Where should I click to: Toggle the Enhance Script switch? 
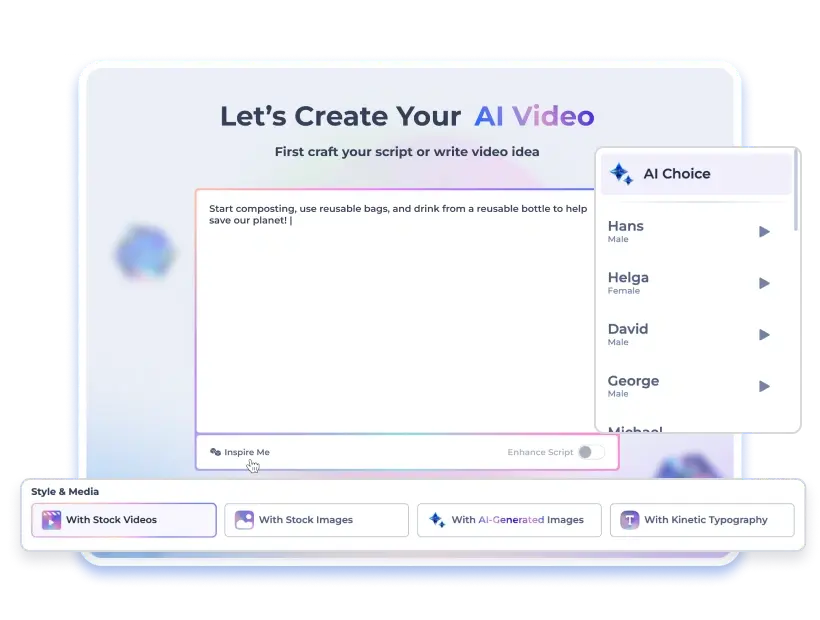click(x=591, y=452)
